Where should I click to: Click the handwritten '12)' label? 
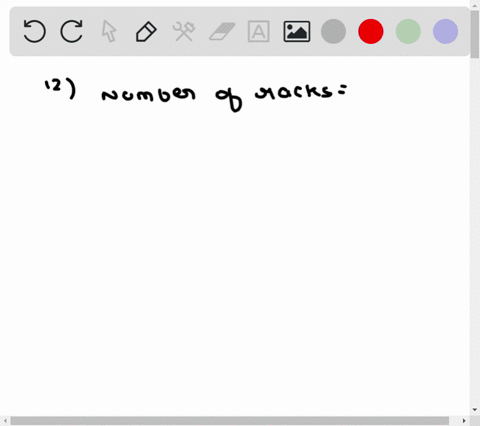pyautogui.click(x=60, y=89)
